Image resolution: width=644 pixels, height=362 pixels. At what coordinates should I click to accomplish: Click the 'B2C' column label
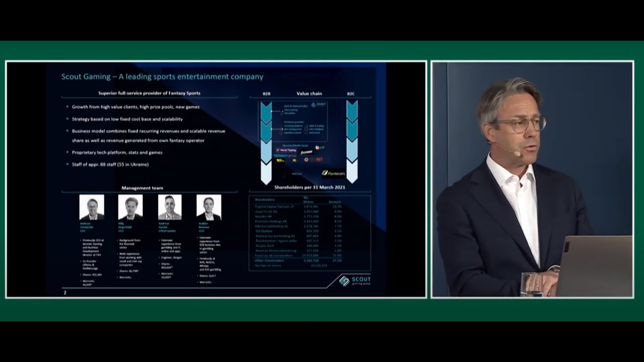tap(351, 94)
